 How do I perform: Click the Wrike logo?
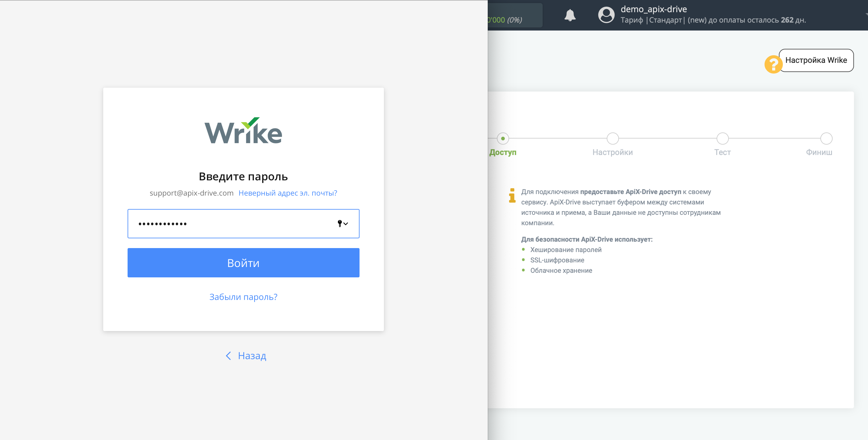[243, 131]
